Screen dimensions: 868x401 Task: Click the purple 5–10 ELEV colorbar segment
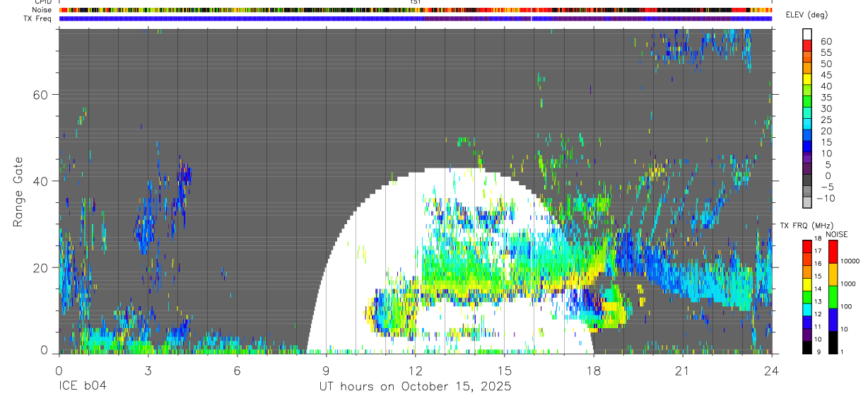coord(807,158)
